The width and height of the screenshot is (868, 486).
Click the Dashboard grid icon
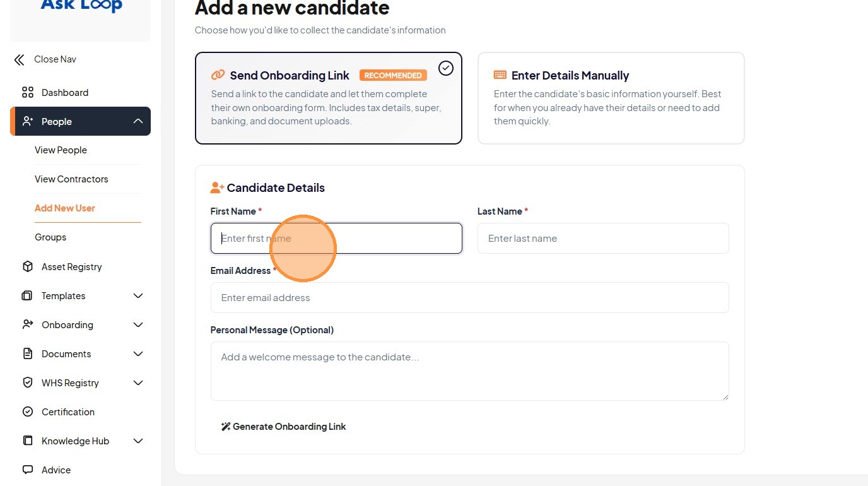tap(28, 93)
